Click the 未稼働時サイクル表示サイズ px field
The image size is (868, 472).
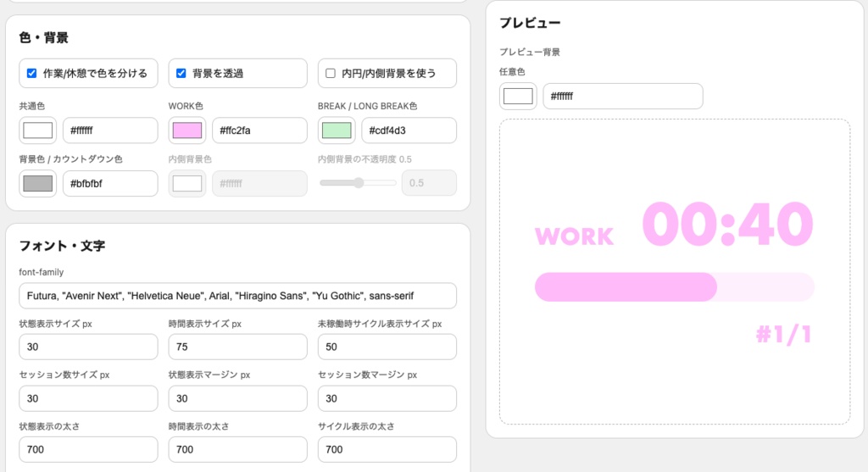point(387,347)
